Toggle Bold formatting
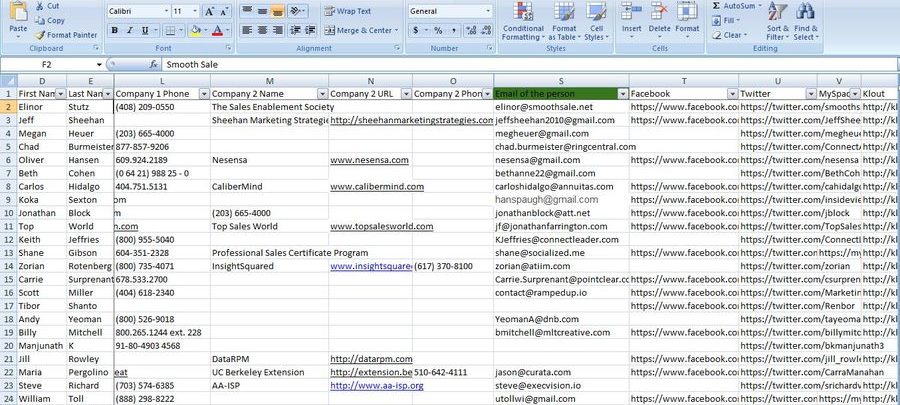The width and height of the screenshot is (900, 405). click(114, 31)
